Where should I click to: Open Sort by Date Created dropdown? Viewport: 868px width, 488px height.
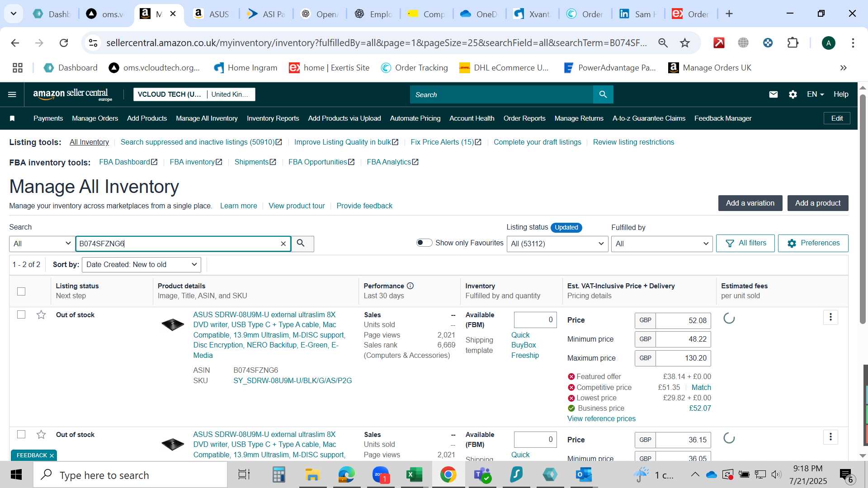pos(141,265)
